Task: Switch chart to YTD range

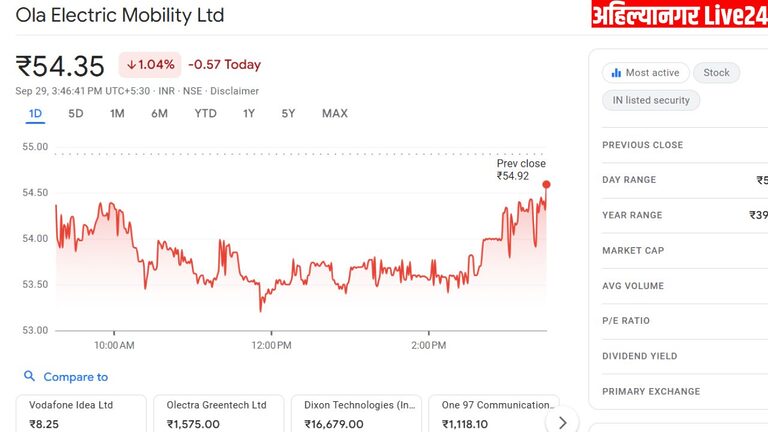Action: [x=205, y=113]
